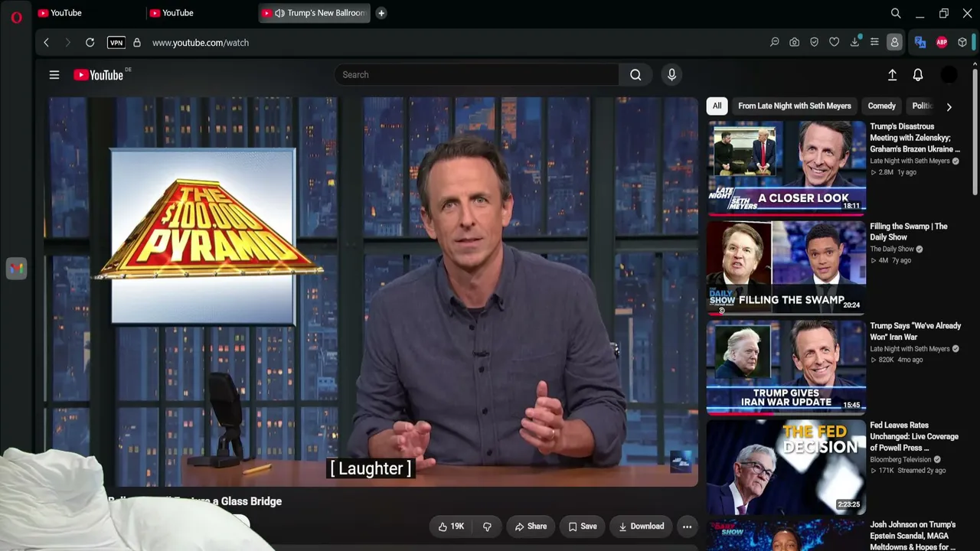Image resolution: width=980 pixels, height=551 pixels.
Task: Open the Filling the Swamp thumbnail
Action: tap(786, 266)
